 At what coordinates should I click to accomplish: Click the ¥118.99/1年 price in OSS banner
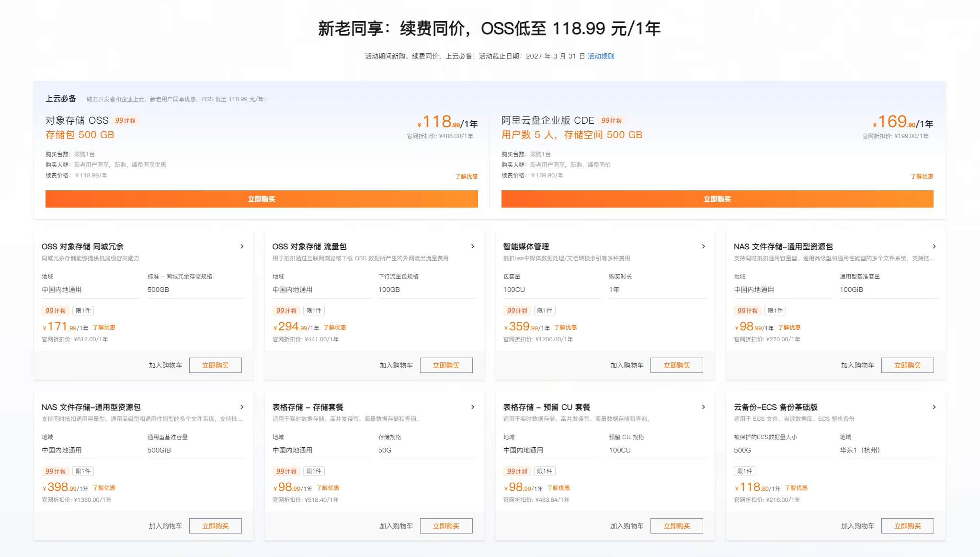click(447, 122)
